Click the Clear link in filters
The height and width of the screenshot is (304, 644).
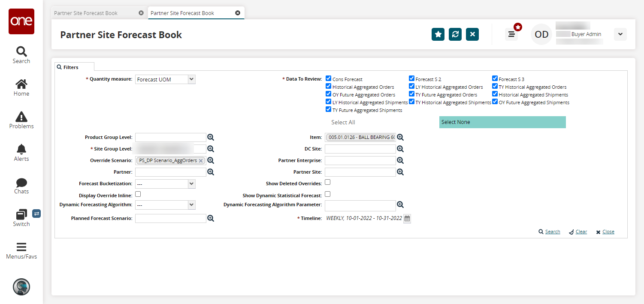(x=581, y=232)
